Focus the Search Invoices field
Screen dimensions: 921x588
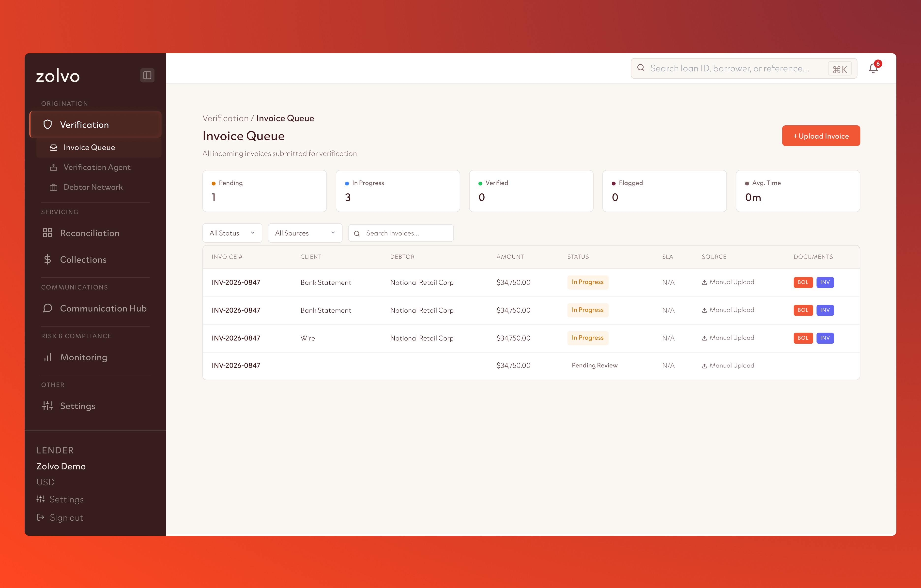click(400, 233)
